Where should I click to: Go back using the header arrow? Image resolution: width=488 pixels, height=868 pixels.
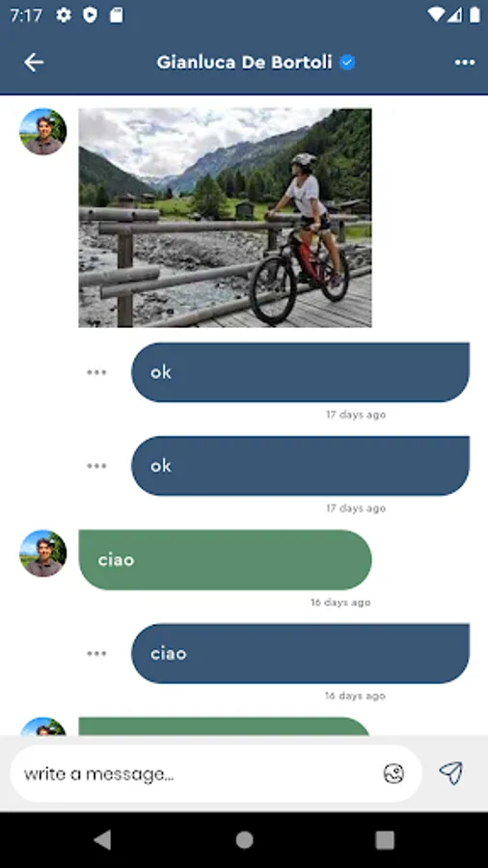pos(33,63)
